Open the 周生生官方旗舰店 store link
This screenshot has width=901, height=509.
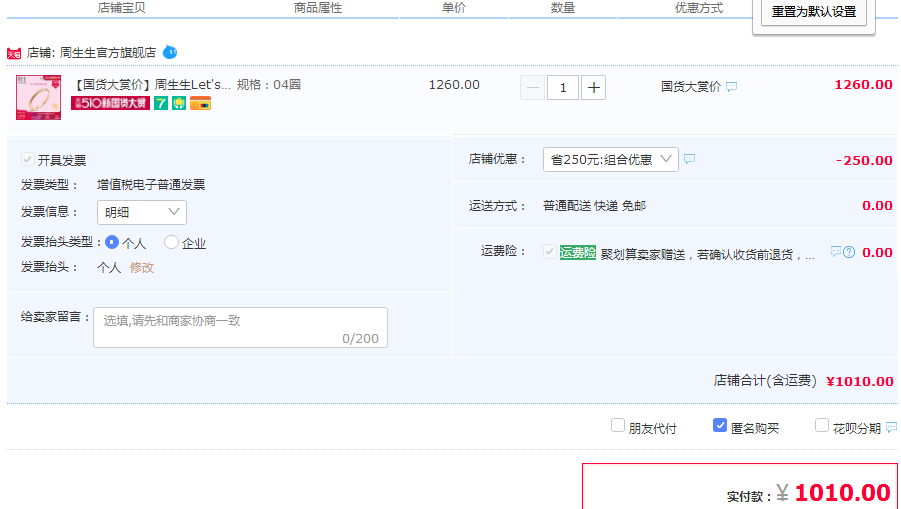108,53
